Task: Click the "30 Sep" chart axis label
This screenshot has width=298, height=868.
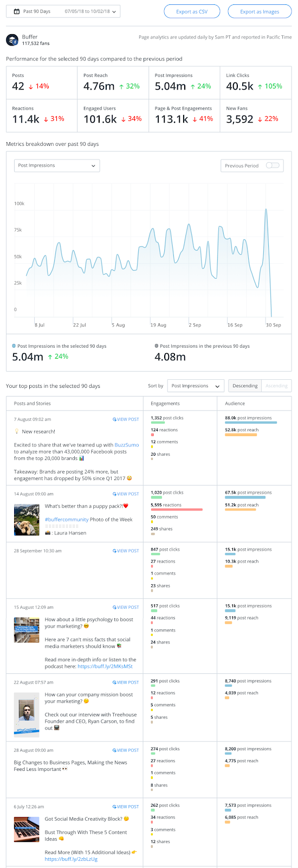Action: tap(273, 325)
